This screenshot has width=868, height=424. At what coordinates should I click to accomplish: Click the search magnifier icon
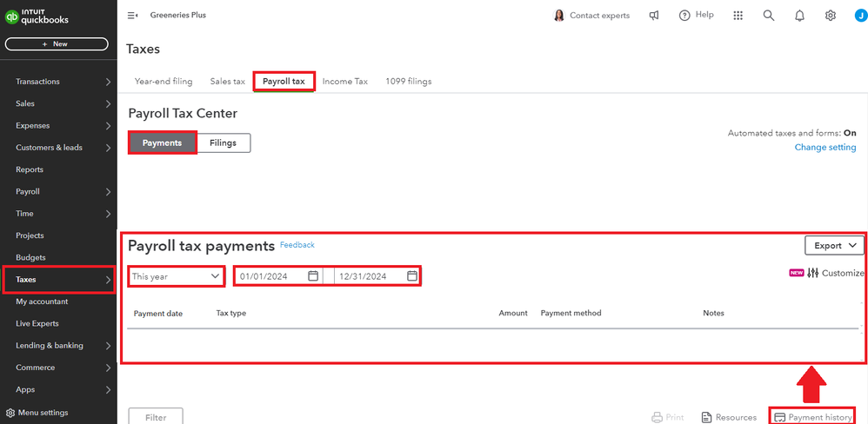pos(768,16)
